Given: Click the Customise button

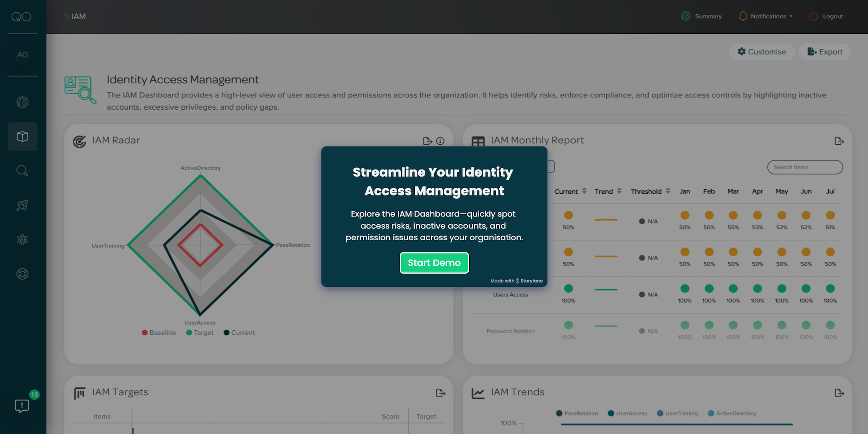Looking at the screenshot, I should point(762,52).
